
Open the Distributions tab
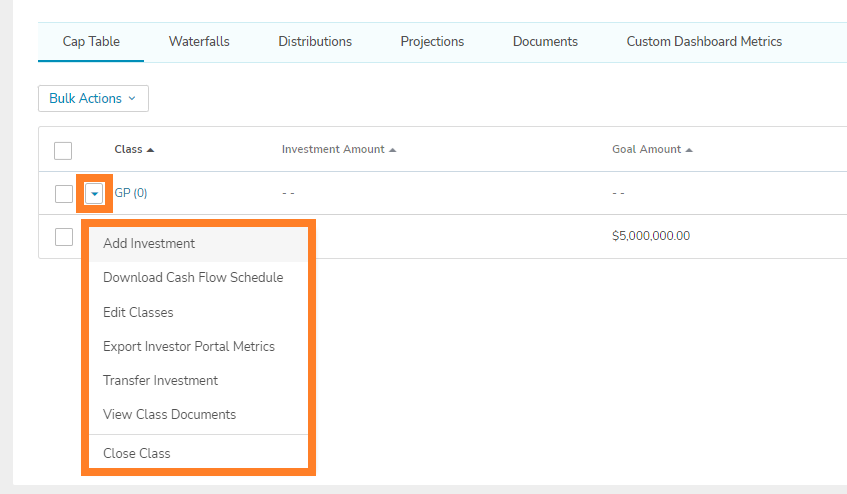[315, 42]
